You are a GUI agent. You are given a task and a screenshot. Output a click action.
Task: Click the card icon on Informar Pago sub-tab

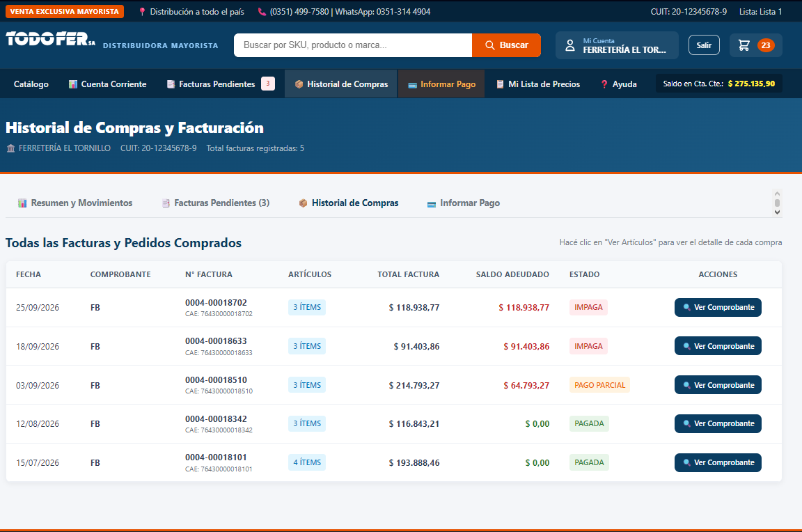click(x=432, y=204)
